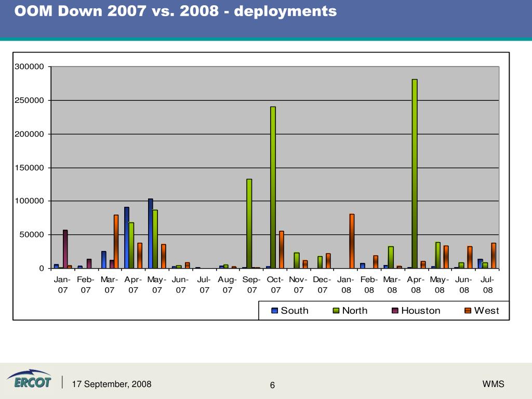Click the x-axis label 'Jan-08'
The width and height of the screenshot is (532, 399).
(x=345, y=285)
